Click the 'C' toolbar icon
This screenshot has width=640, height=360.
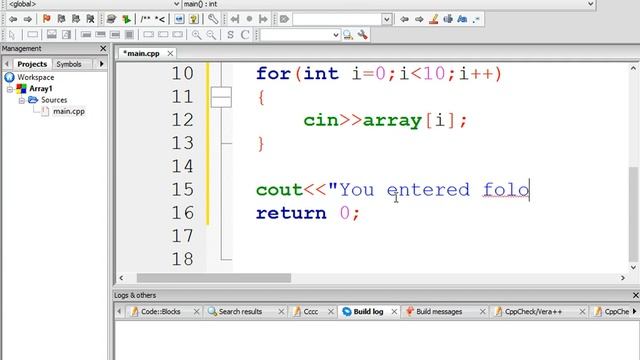pyautogui.click(x=245, y=35)
